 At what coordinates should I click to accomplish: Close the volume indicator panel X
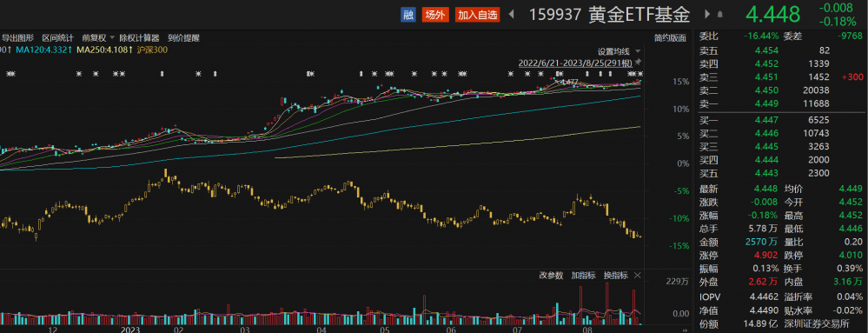pos(637,276)
